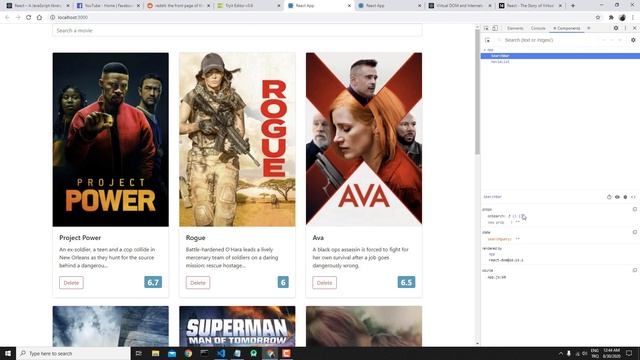Open the Chrome extensions puzzle icon
The width and height of the screenshot is (640, 360).
611,18
